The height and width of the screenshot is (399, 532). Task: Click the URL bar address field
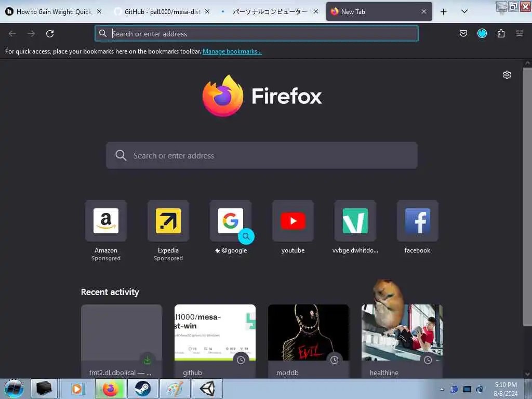257,34
